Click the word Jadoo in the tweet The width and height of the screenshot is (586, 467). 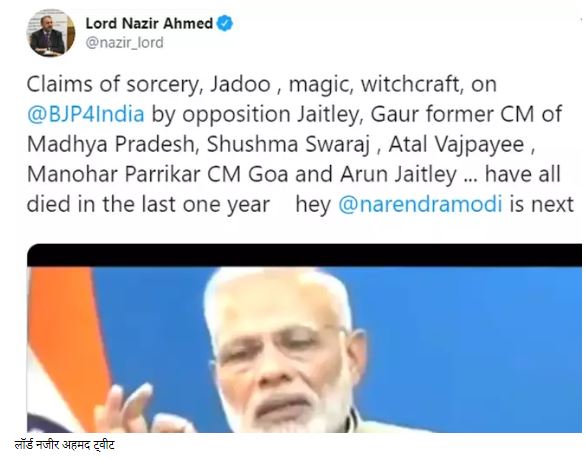pos(240,84)
